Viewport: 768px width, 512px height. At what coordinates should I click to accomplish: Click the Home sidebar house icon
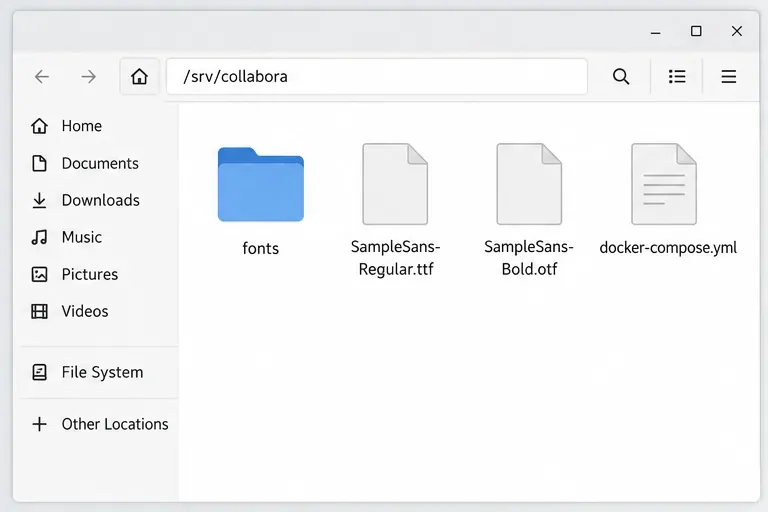[x=40, y=126]
